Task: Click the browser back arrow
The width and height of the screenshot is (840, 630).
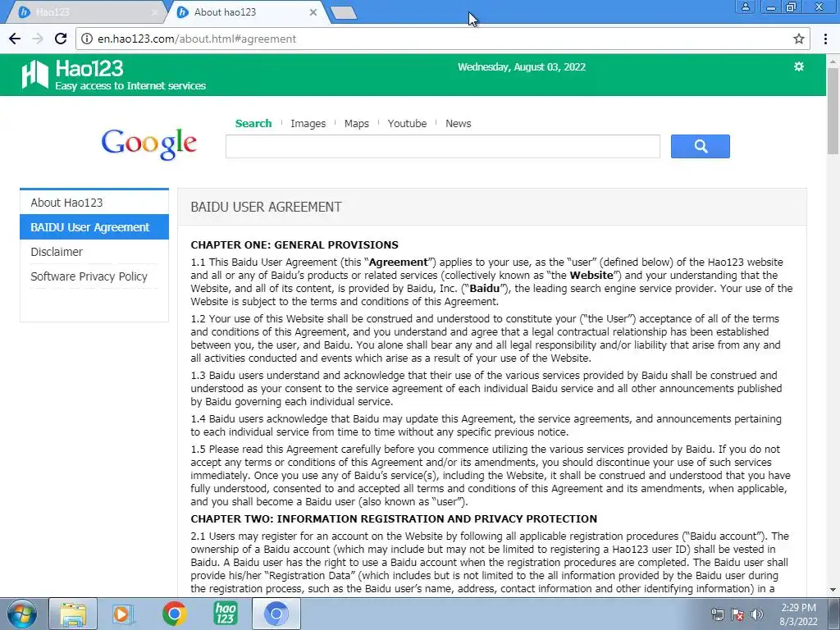Action: click(x=15, y=39)
